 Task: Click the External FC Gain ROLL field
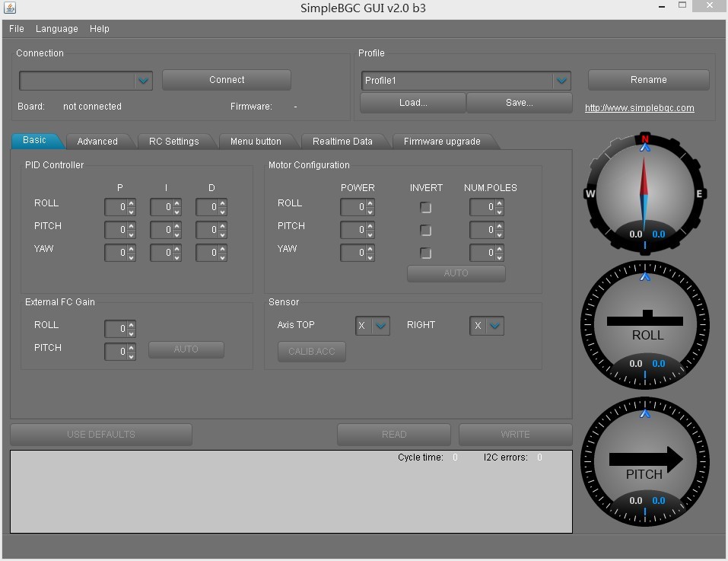tap(116, 329)
